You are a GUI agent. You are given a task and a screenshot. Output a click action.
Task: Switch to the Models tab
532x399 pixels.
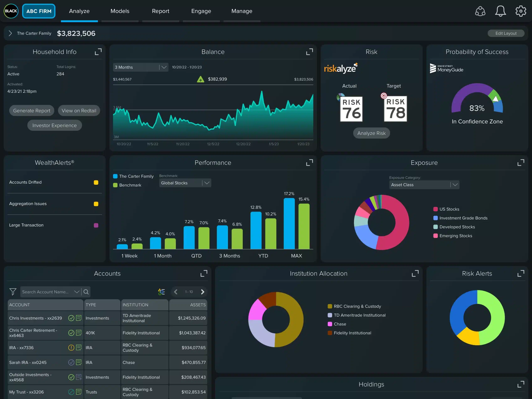click(120, 11)
